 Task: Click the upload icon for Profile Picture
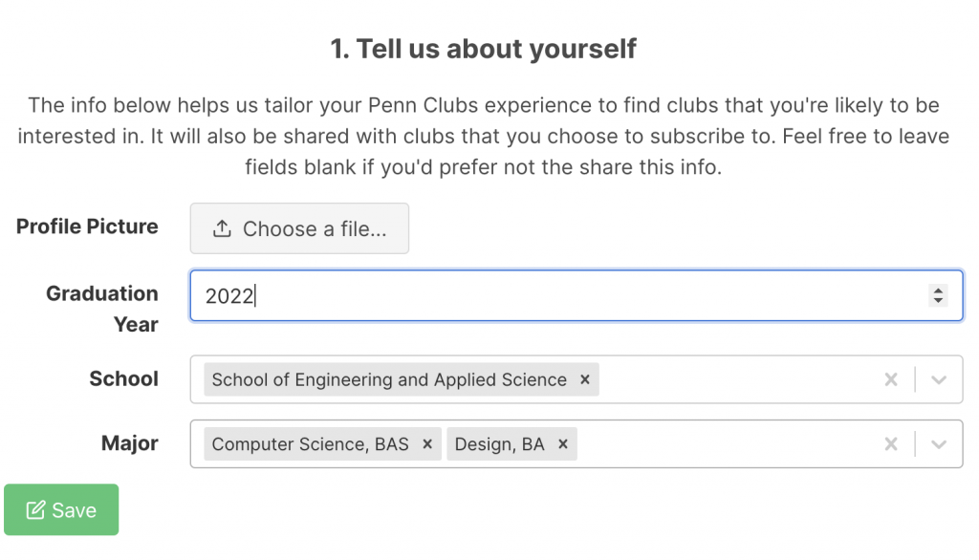(x=222, y=228)
